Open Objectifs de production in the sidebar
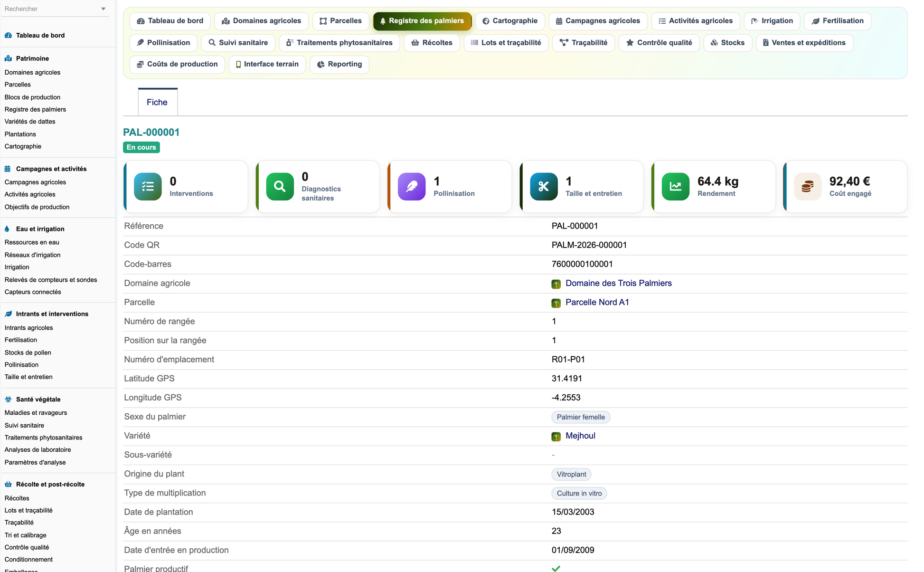 coord(37,207)
